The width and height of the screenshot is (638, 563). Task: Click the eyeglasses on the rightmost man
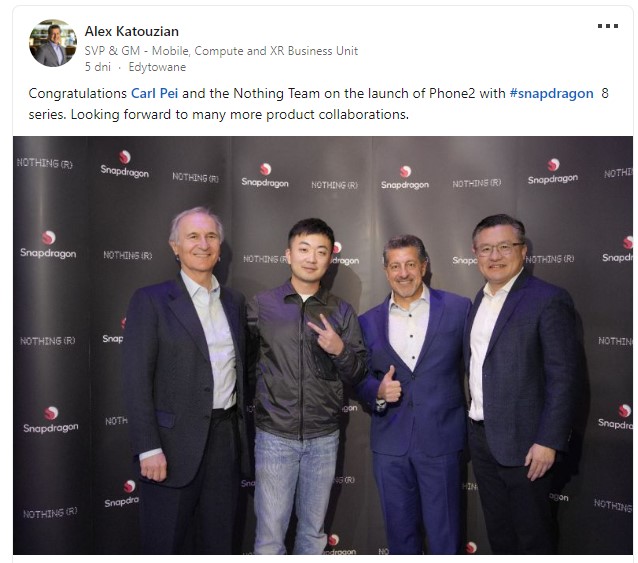tap(498, 248)
